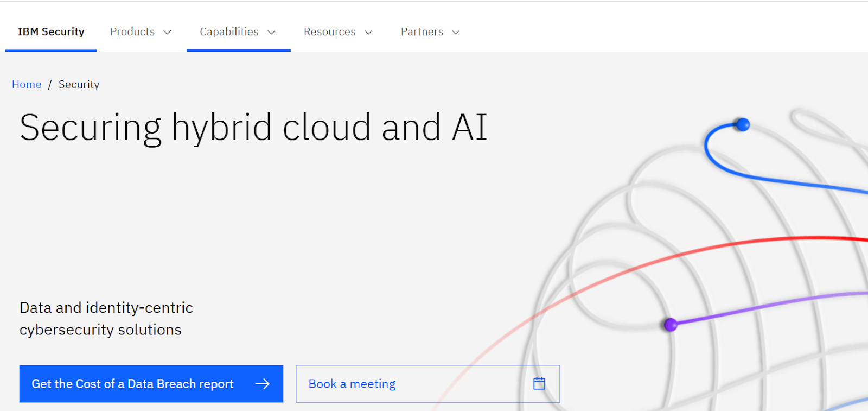Click the calendar icon beside Book a meeting
Image resolution: width=868 pixels, height=411 pixels.
pyautogui.click(x=539, y=384)
